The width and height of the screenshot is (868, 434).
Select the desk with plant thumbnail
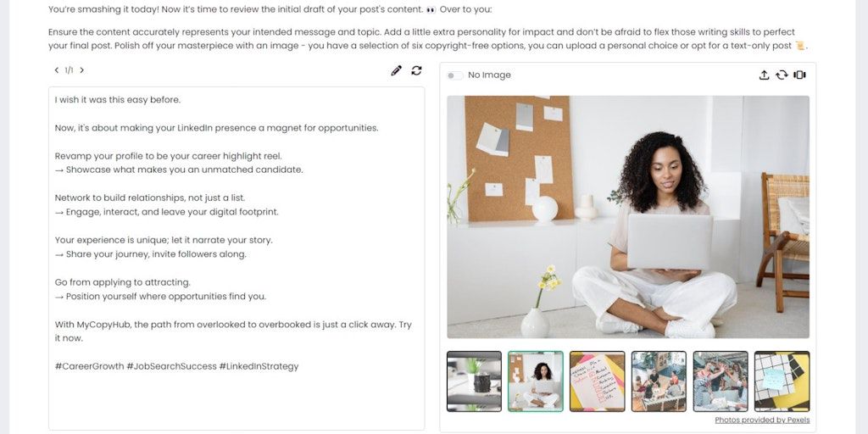[x=475, y=381]
